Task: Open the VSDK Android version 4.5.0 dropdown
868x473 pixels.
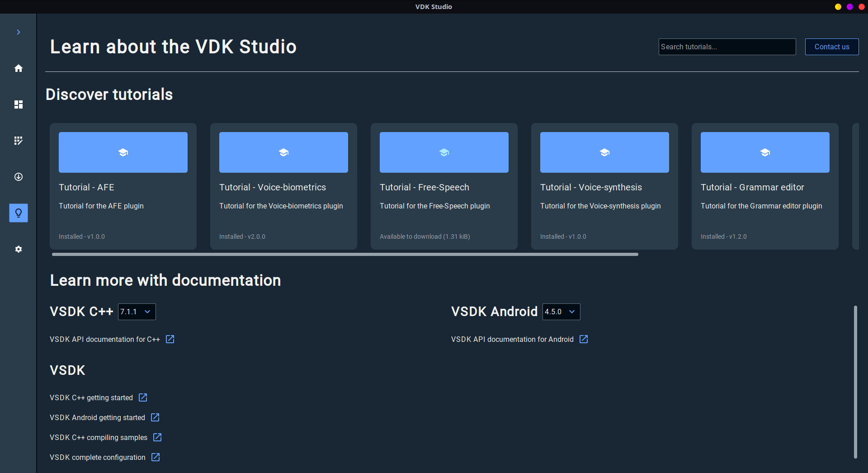Action: [561, 312]
